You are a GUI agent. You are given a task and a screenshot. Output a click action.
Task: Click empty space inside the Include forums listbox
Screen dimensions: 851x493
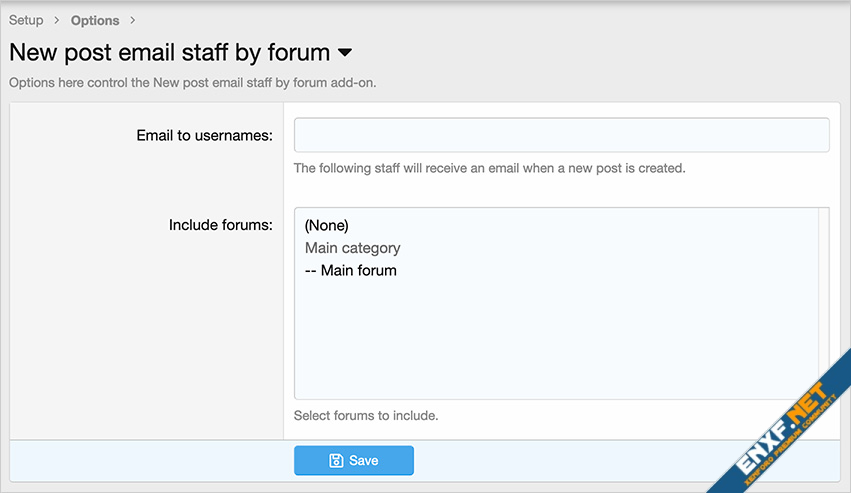tap(550, 340)
